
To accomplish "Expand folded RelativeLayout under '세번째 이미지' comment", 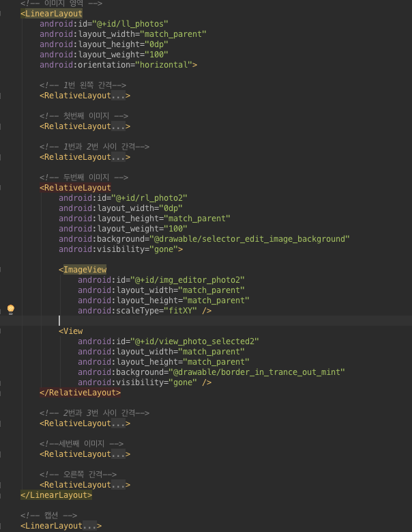I will coord(118,454).
